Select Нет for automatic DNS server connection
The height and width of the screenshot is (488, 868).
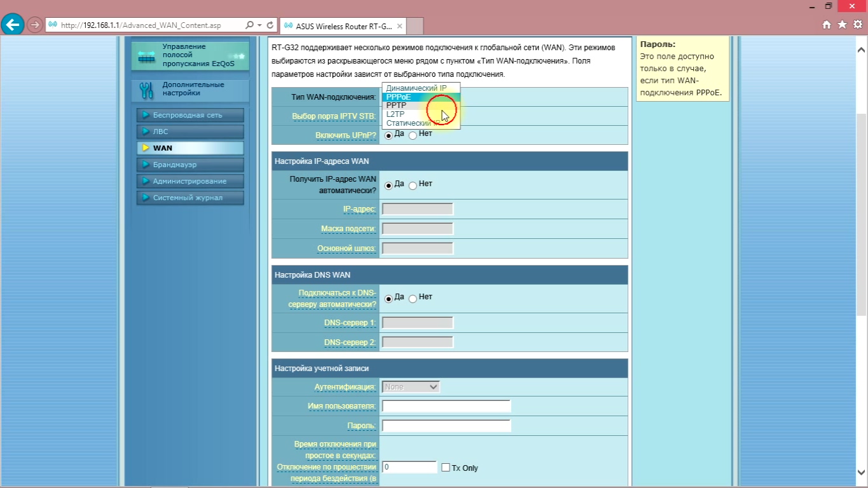tap(413, 298)
